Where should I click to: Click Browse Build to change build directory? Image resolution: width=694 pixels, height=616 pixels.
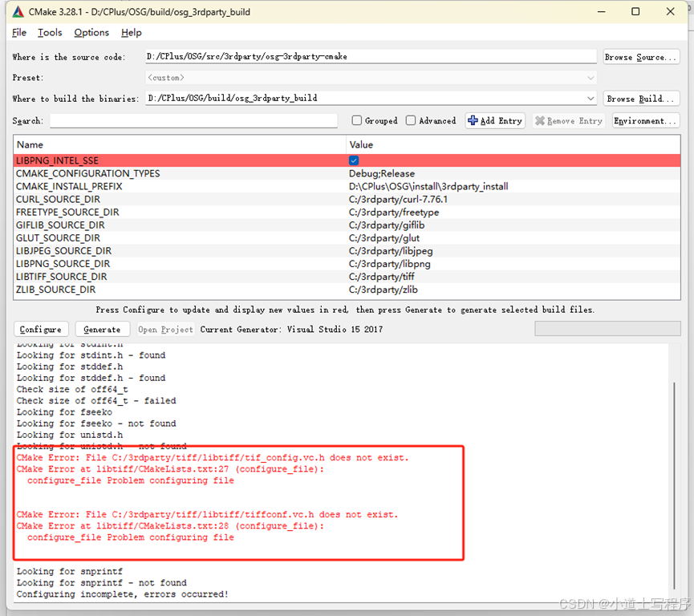[641, 98]
